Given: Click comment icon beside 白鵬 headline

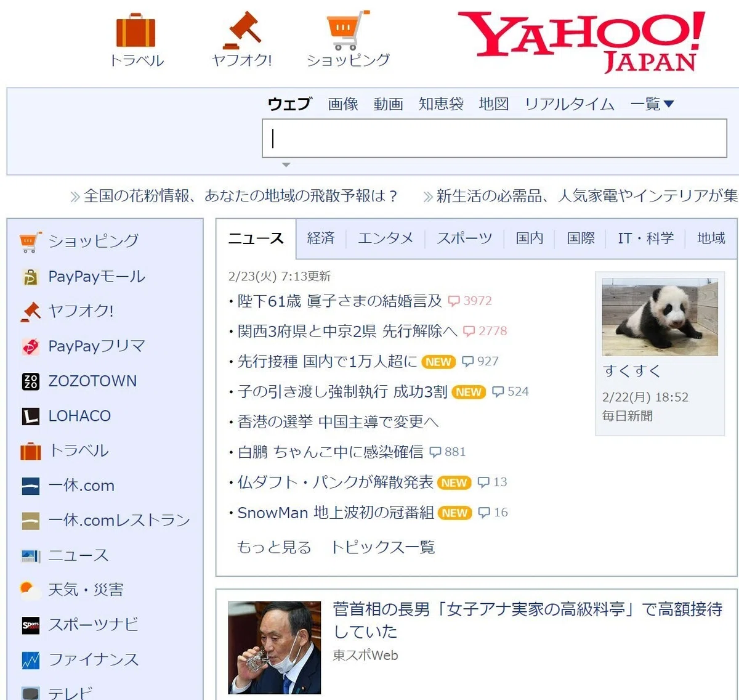Looking at the screenshot, I should coord(435,452).
